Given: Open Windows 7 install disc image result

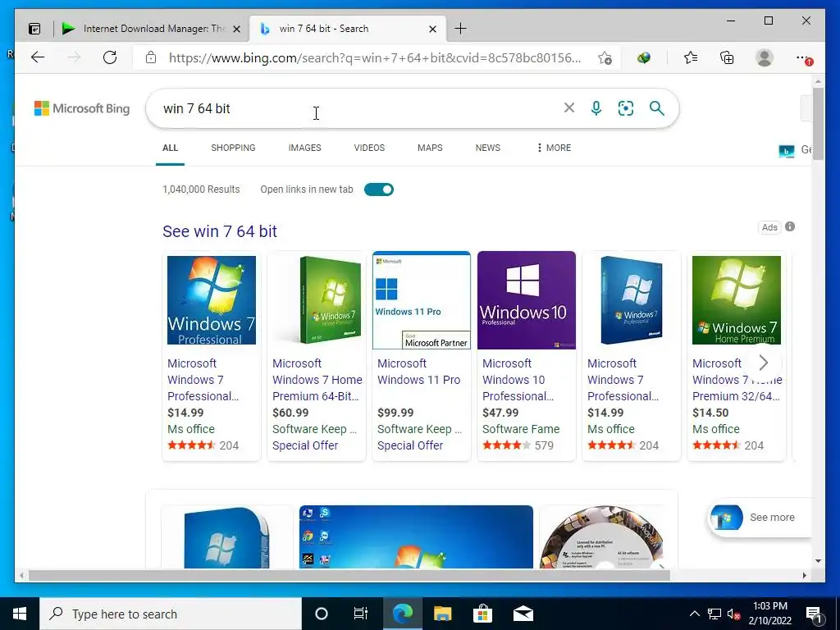Looking at the screenshot, I should (602, 536).
